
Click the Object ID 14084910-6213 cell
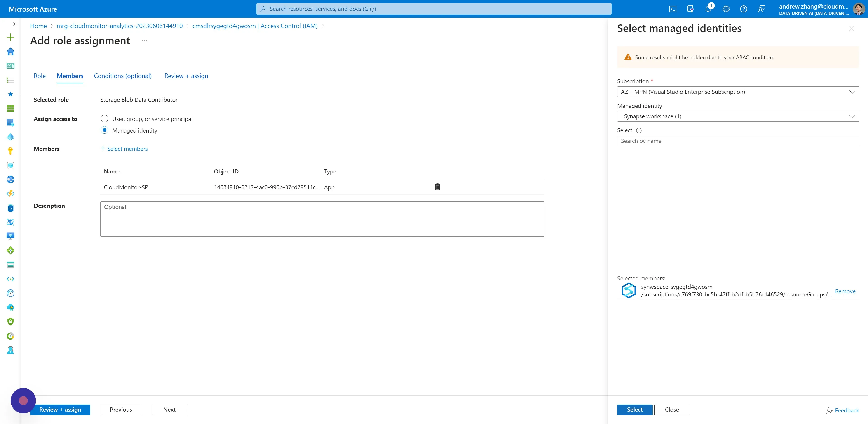coord(267,187)
